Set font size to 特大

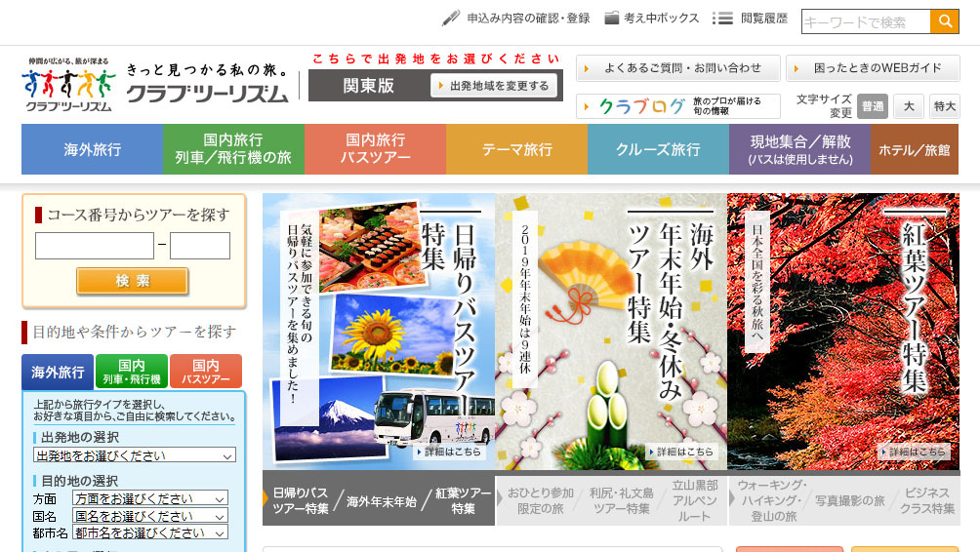pyautogui.click(x=944, y=106)
